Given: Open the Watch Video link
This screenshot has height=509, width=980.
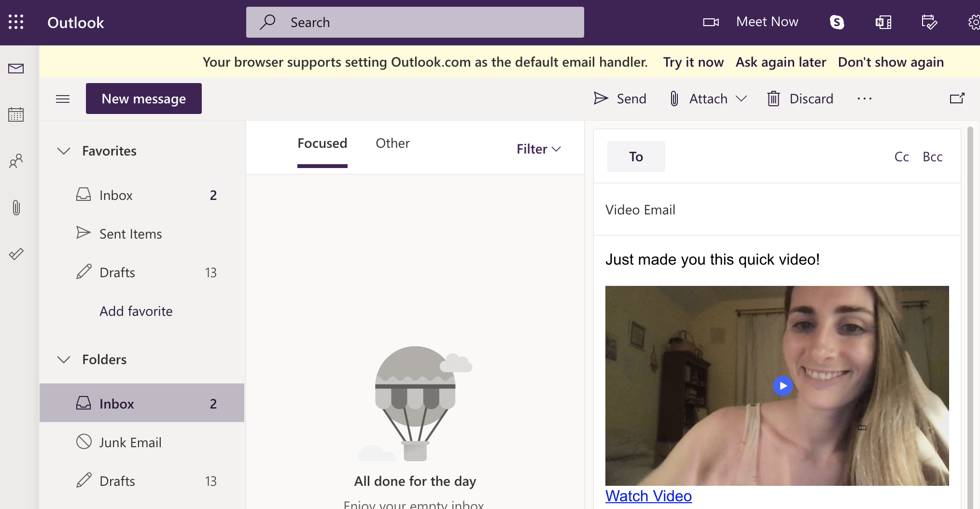Looking at the screenshot, I should point(648,496).
